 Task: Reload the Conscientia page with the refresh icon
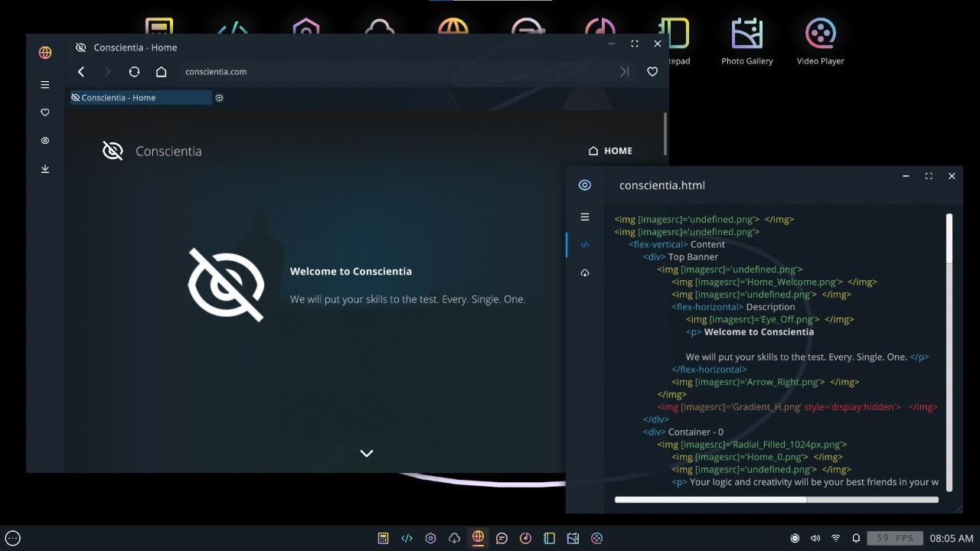[135, 71]
